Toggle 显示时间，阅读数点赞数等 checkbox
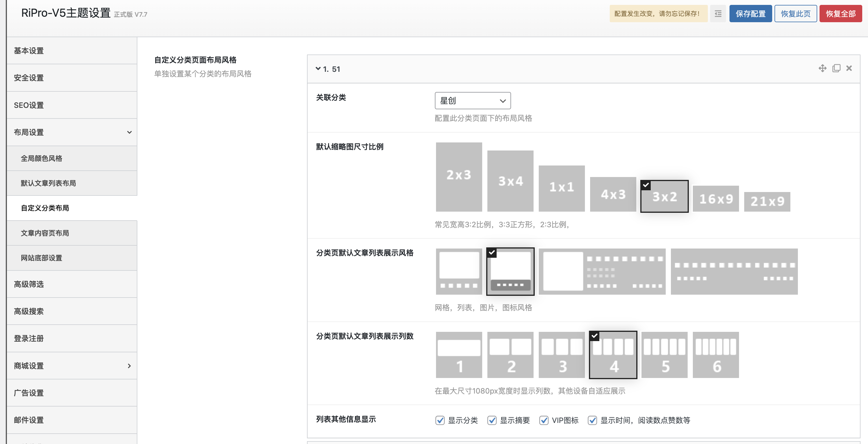 tap(592, 420)
